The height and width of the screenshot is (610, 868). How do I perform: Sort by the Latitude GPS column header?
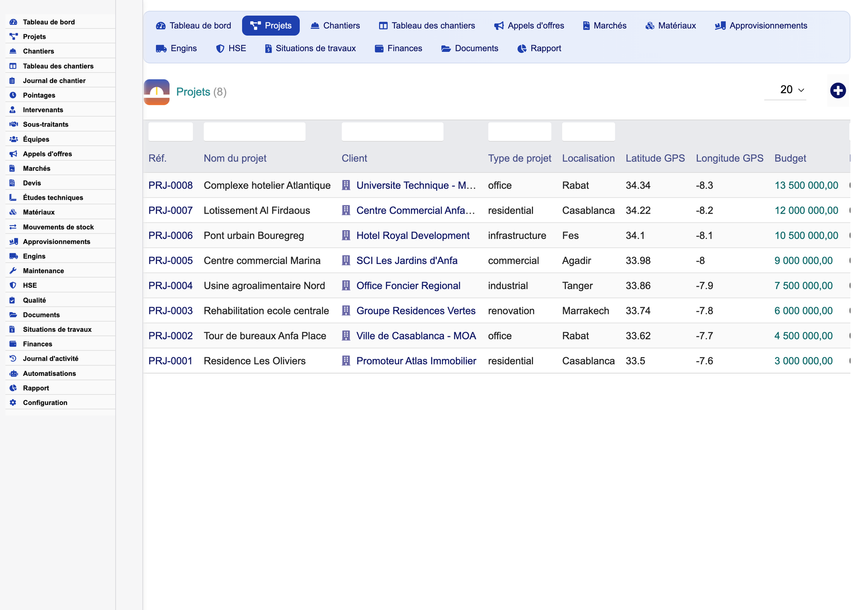655,158
